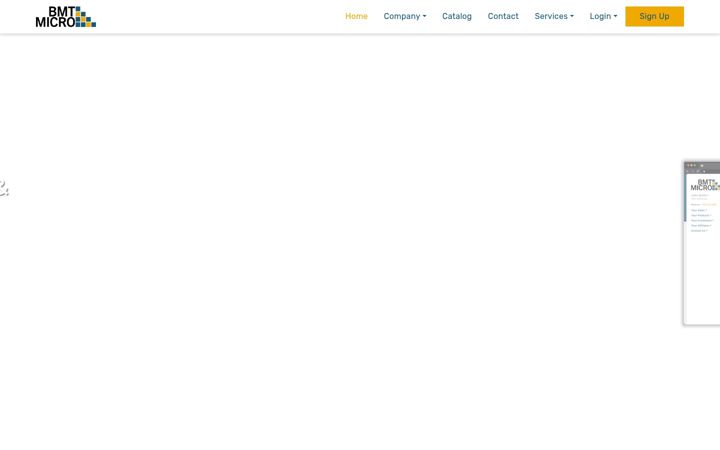720x450 pixels.
Task: Click the BMT Micro logo
Action: [x=66, y=17]
